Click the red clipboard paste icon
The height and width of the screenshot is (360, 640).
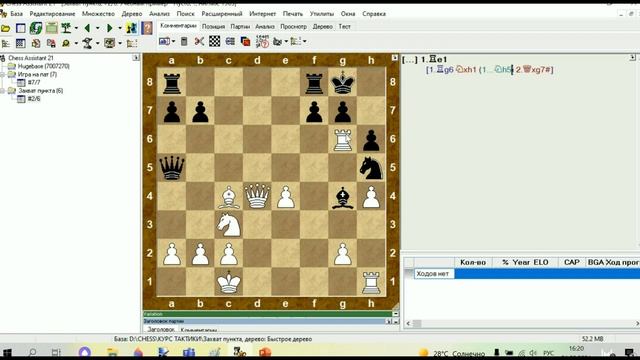[x=51, y=43]
